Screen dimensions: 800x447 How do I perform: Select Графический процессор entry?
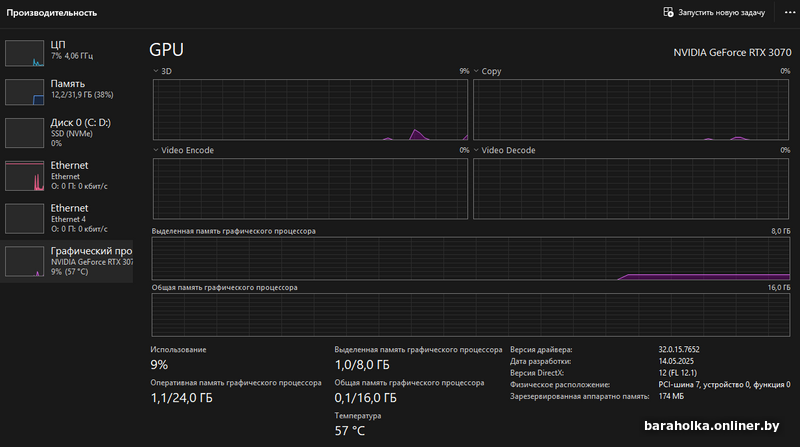66,261
